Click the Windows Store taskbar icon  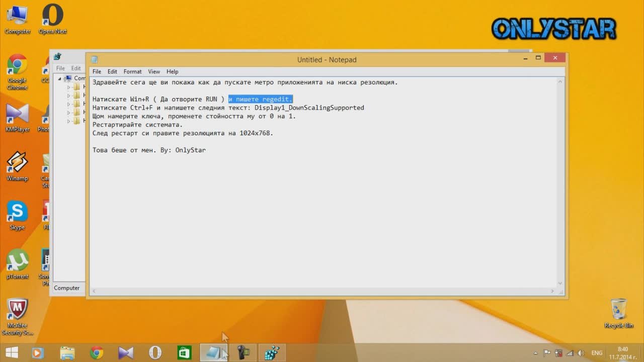[x=184, y=352]
